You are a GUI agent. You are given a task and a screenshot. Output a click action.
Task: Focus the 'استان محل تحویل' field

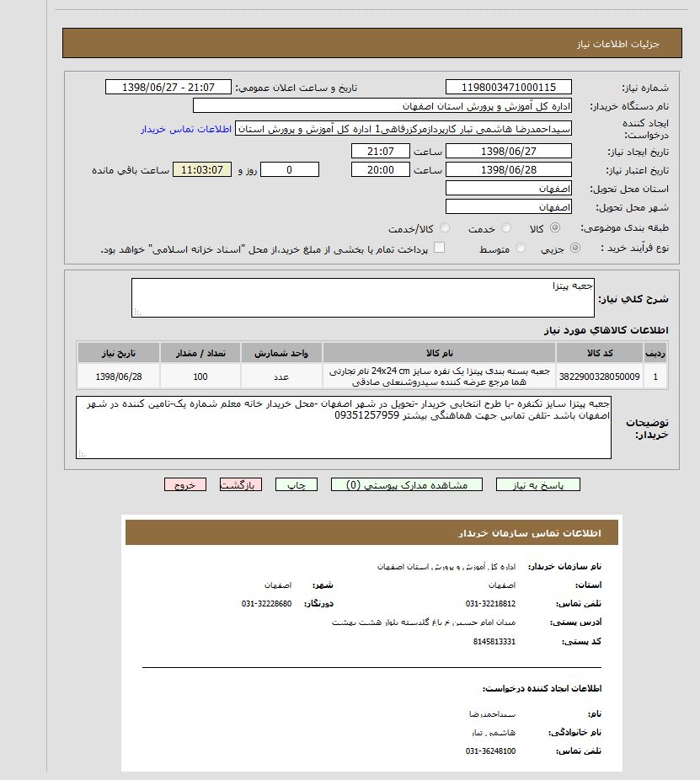[508, 188]
